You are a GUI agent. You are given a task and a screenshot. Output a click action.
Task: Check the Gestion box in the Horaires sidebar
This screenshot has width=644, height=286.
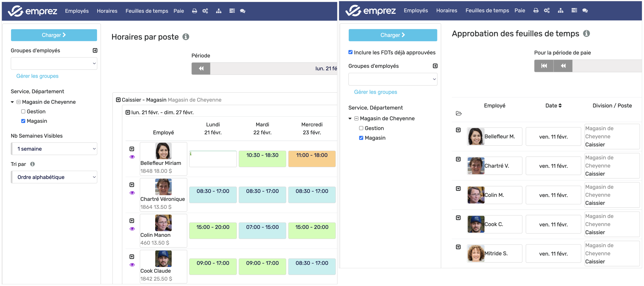(23, 111)
